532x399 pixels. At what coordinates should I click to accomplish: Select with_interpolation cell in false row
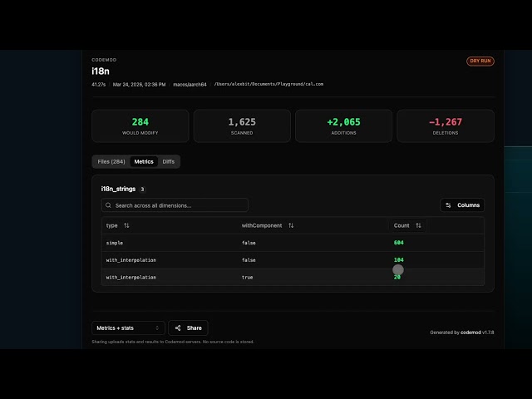click(x=131, y=260)
